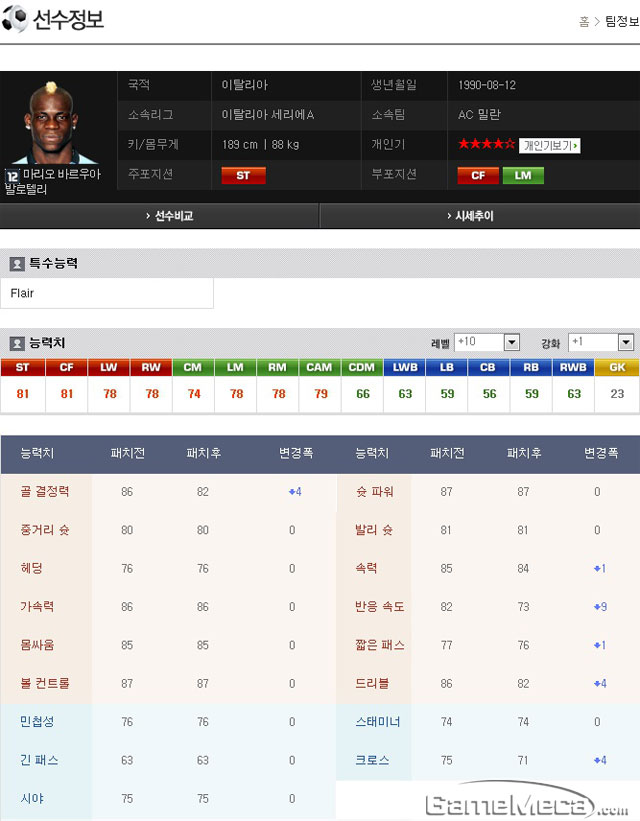
Task: Select the CB position header
Action: click(x=488, y=368)
